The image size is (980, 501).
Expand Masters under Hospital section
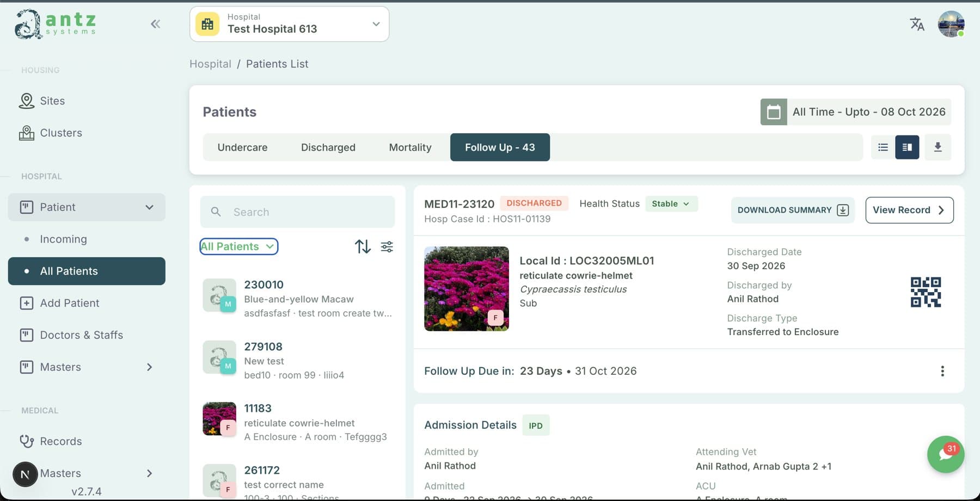(87, 368)
